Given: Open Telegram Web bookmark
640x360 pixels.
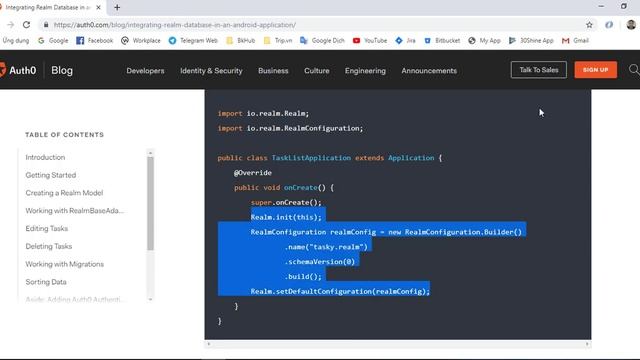Looking at the screenshot, I should point(193,40).
